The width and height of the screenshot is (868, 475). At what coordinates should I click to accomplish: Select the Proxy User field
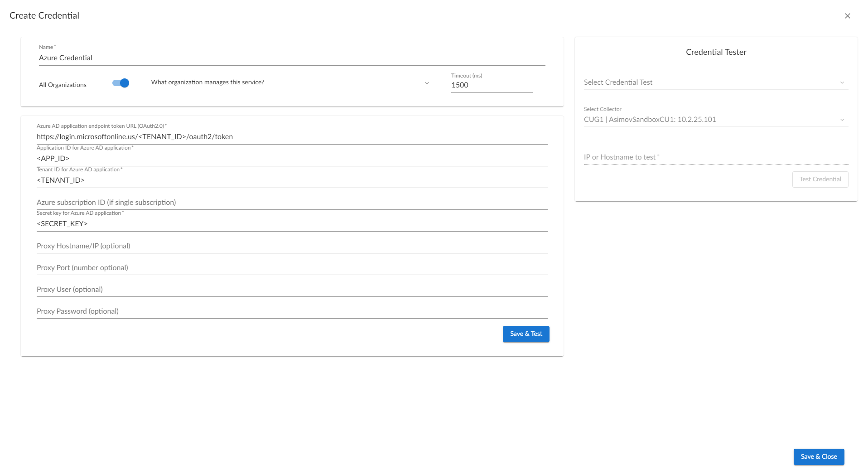292,290
